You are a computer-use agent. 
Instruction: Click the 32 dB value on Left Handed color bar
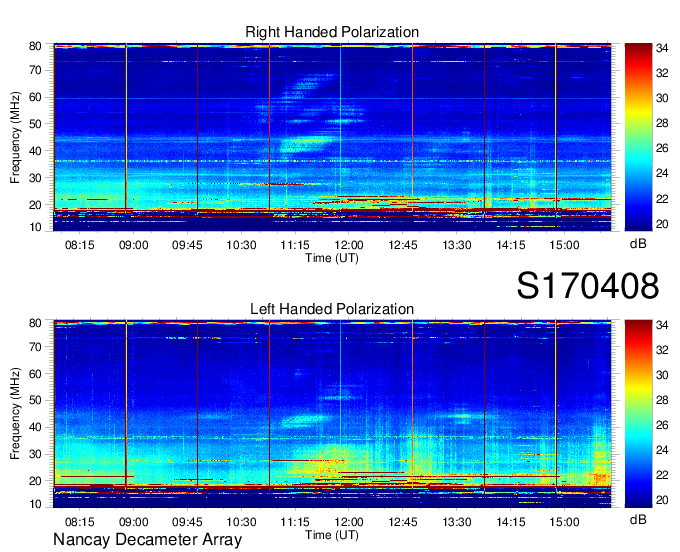pyautogui.click(x=662, y=350)
